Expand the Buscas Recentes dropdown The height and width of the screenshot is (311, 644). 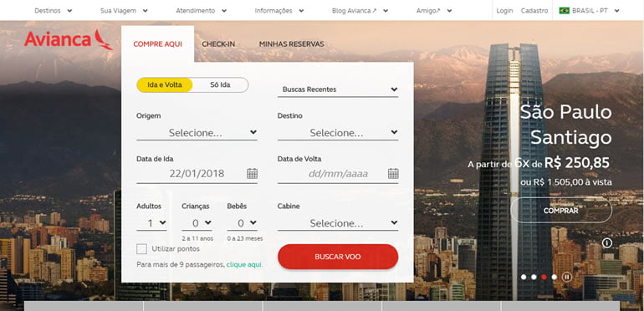click(x=338, y=89)
